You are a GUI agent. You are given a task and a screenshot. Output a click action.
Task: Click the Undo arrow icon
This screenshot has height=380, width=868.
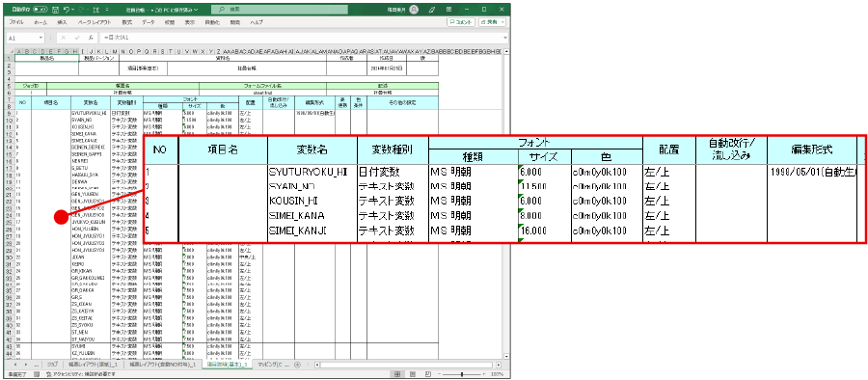click(x=66, y=10)
